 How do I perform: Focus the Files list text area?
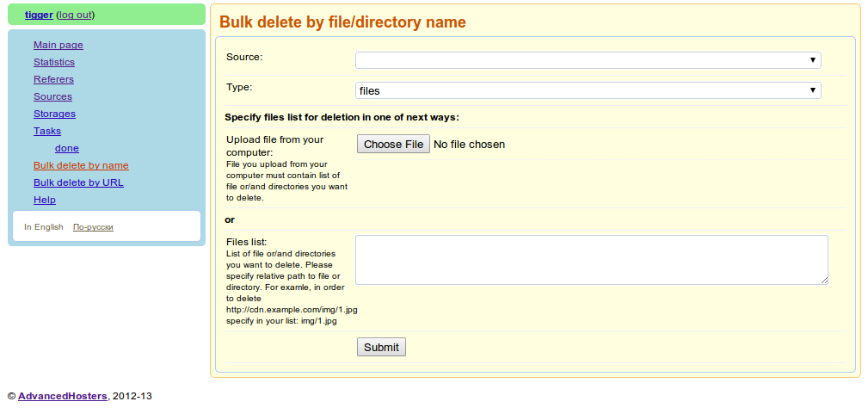(592, 260)
